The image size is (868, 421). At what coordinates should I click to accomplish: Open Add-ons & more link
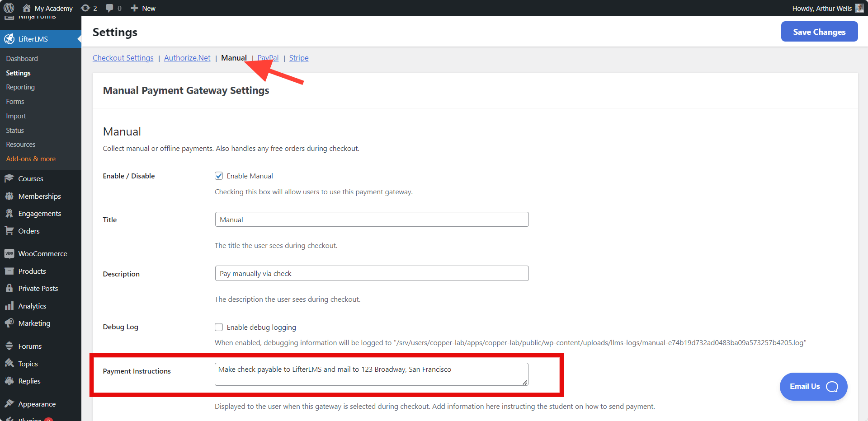click(x=31, y=159)
